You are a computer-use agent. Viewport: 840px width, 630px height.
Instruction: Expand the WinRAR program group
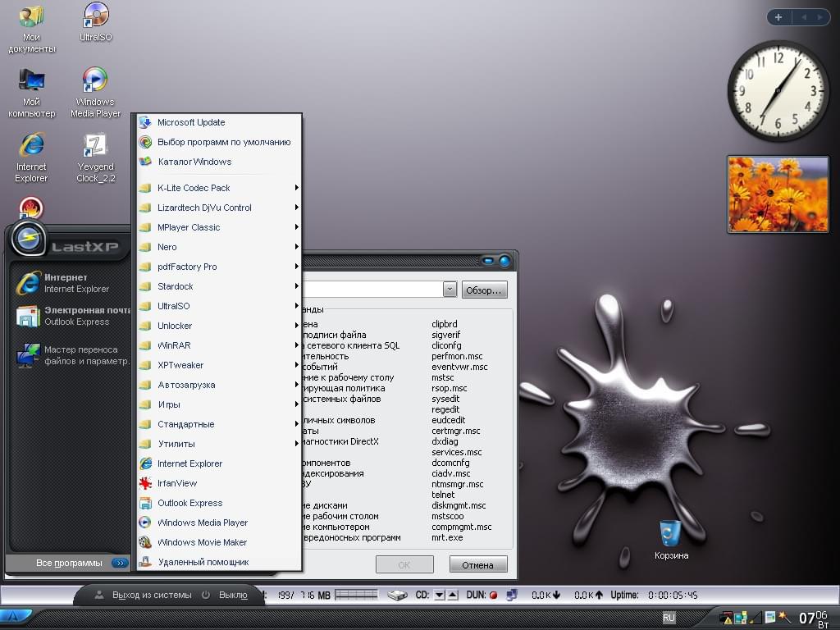point(219,345)
